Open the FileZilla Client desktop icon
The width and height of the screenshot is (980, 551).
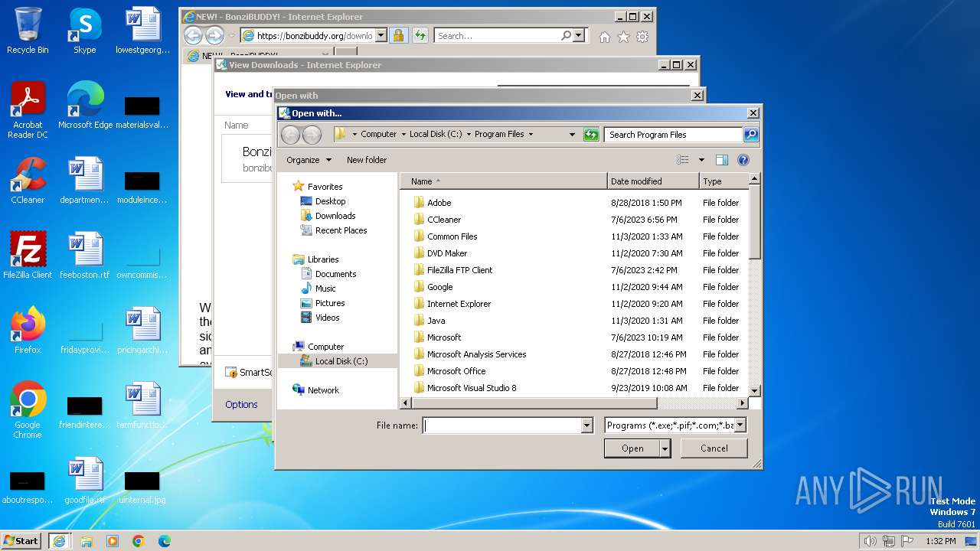pyautogui.click(x=28, y=256)
